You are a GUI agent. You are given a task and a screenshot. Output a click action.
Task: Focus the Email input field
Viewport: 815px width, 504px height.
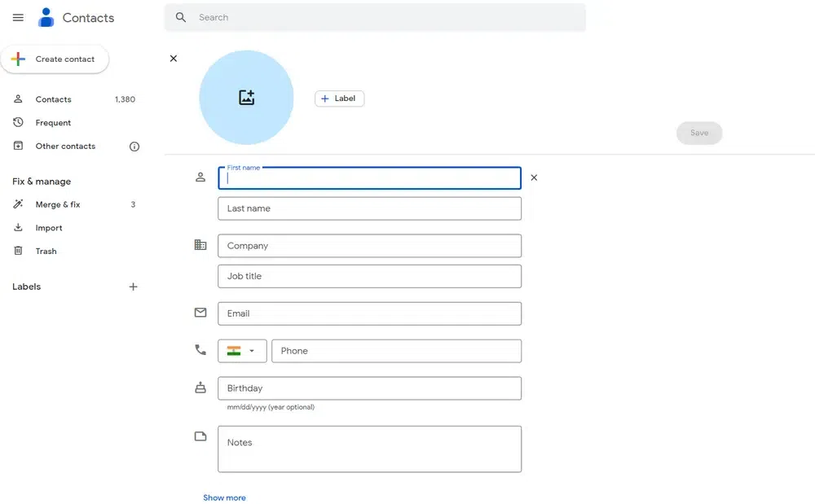click(x=369, y=313)
